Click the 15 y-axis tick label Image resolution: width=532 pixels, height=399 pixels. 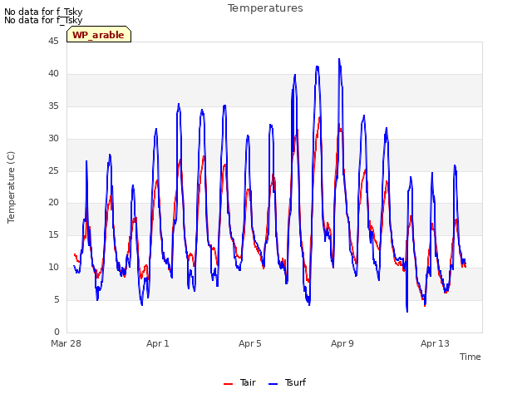(x=53, y=234)
